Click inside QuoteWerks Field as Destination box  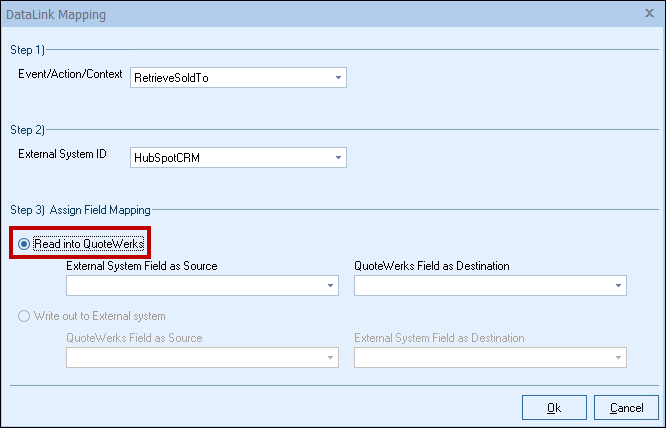pyautogui.click(x=482, y=286)
